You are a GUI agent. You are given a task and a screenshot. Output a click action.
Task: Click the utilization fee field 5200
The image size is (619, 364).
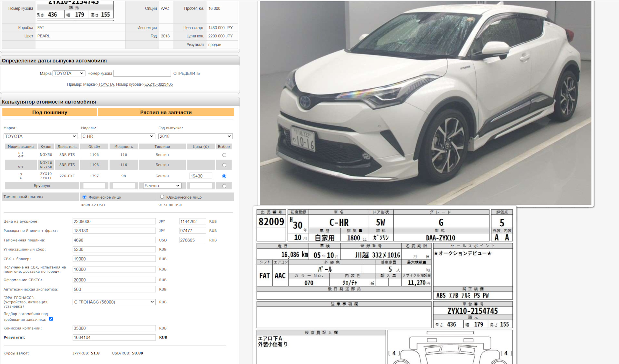click(x=114, y=250)
